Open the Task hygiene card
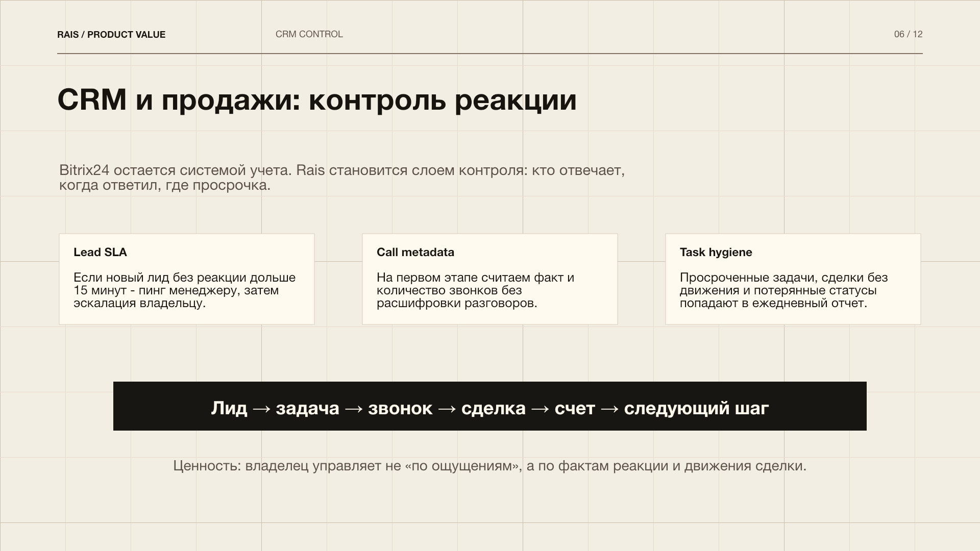 tap(791, 278)
